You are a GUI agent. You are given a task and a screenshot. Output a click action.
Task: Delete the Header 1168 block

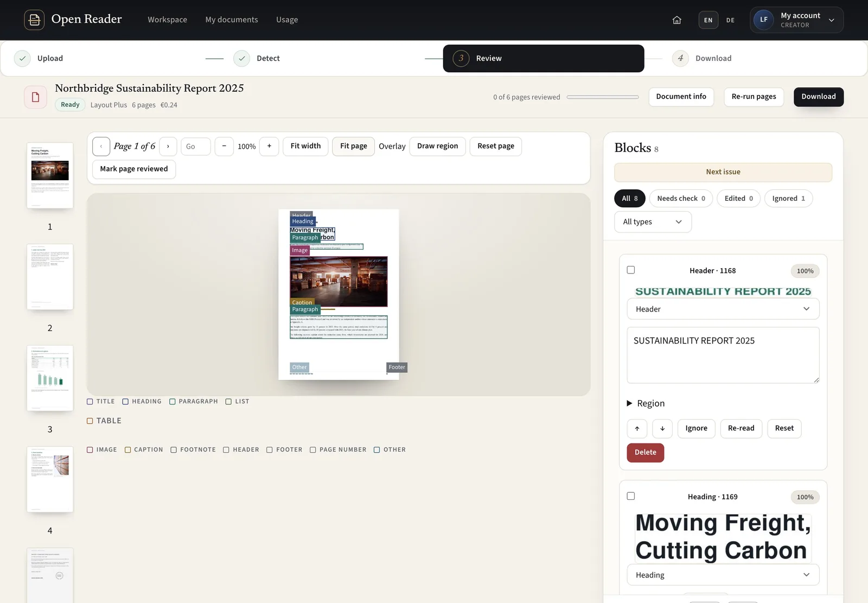[645, 453]
